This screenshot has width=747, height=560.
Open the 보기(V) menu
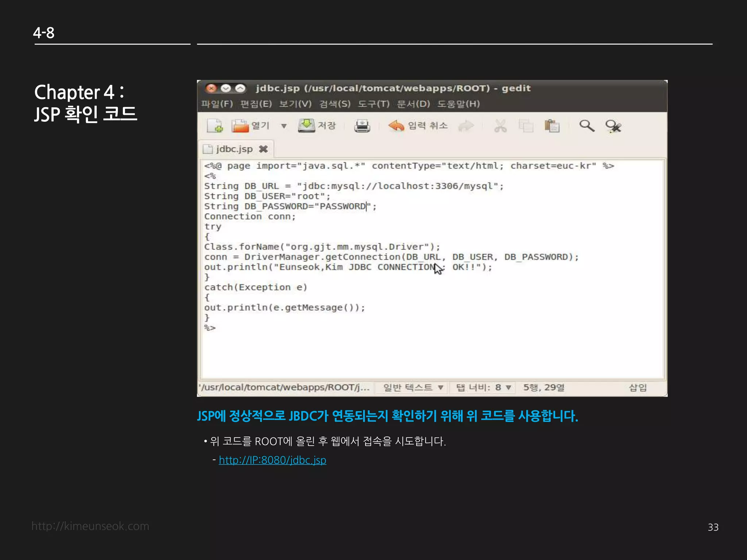295,104
